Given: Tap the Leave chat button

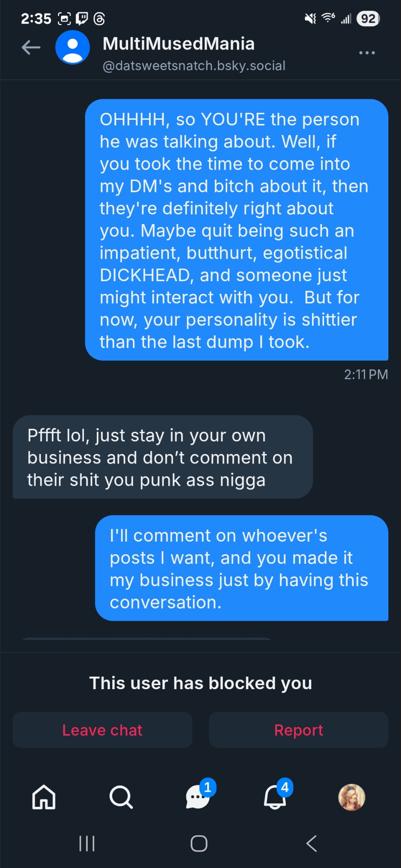Looking at the screenshot, I should 103,730.
